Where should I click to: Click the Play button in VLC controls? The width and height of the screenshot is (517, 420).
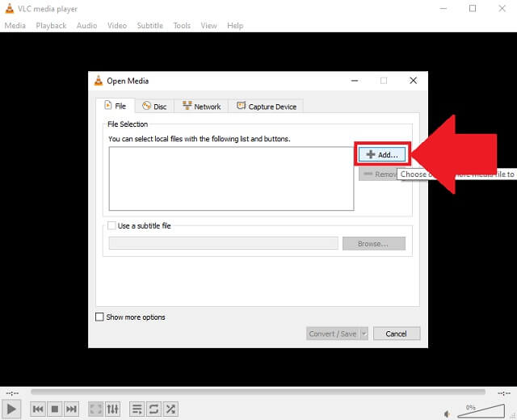[x=11, y=409]
